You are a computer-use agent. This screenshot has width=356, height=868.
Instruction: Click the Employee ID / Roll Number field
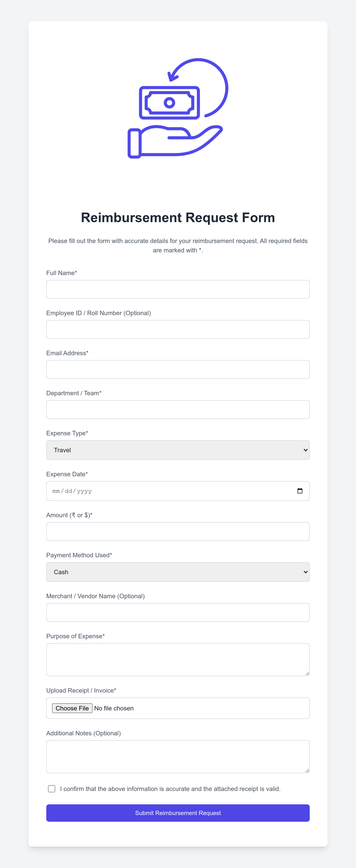(x=178, y=329)
